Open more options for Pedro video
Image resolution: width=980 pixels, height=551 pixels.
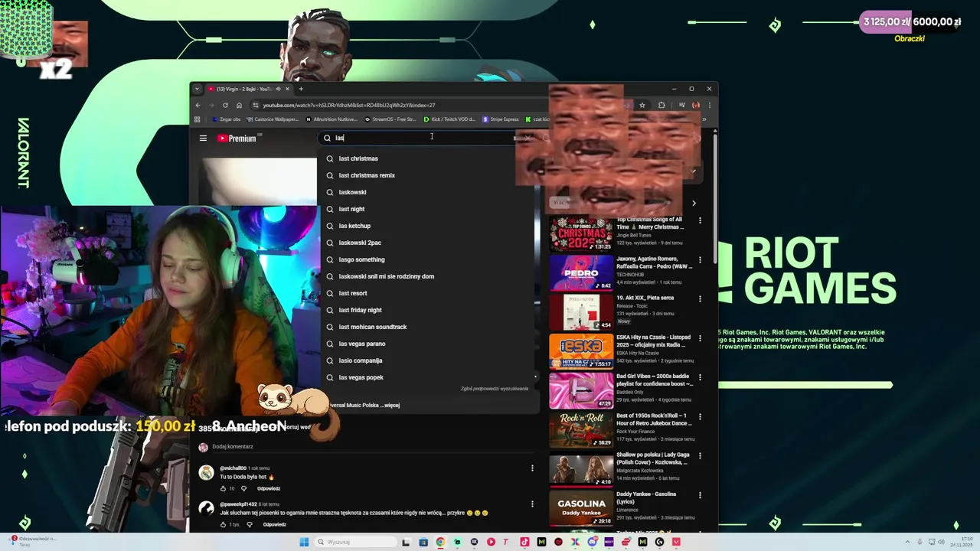tap(700, 260)
